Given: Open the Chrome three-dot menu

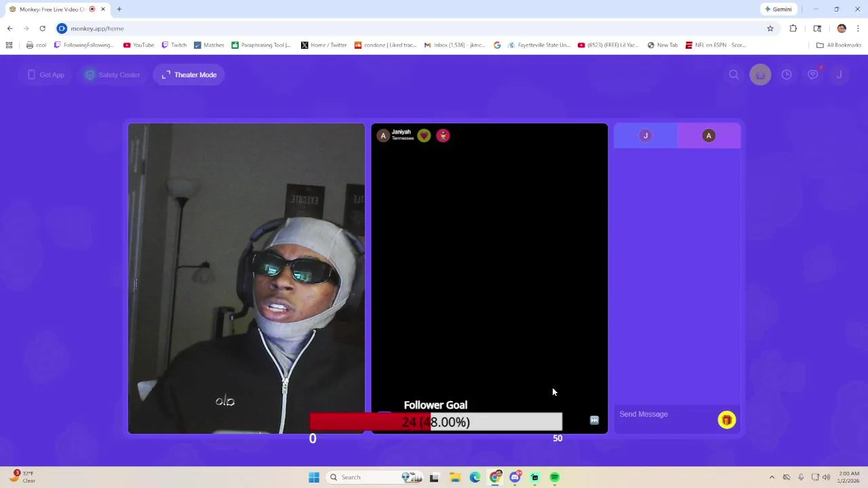Looking at the screenshot, I should [x=858, y=28].
